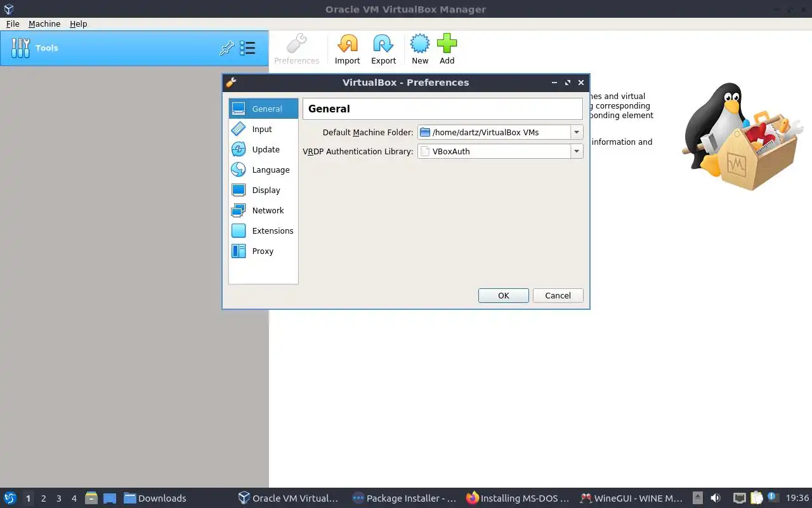Open the Tools list menu icon

(x=247, y=48)
